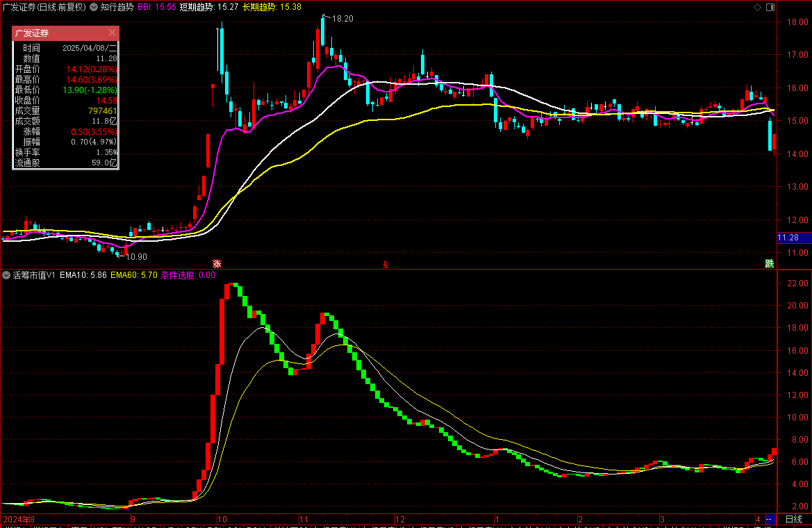The width and height of the screenshot is (812, 528).
Task: Close the 广发证券 info popup
Action: (x=113, y=33)
